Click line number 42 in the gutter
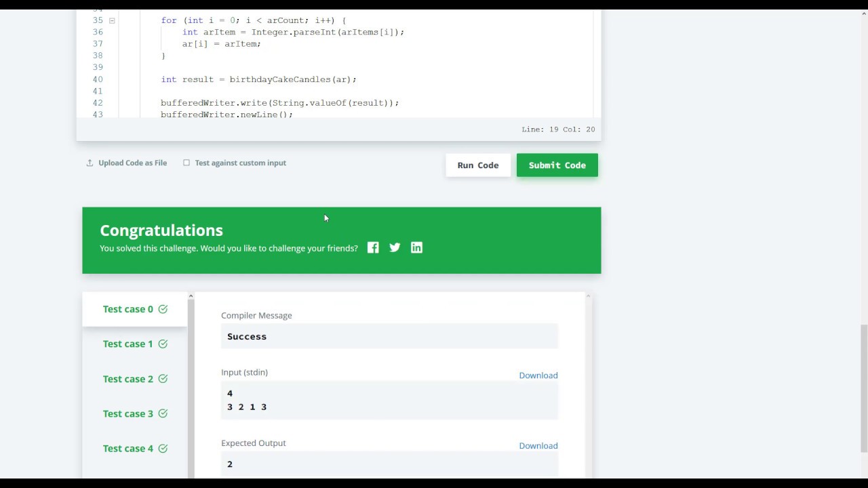This screenshot has height=488, width=868. tap(98, 103)
